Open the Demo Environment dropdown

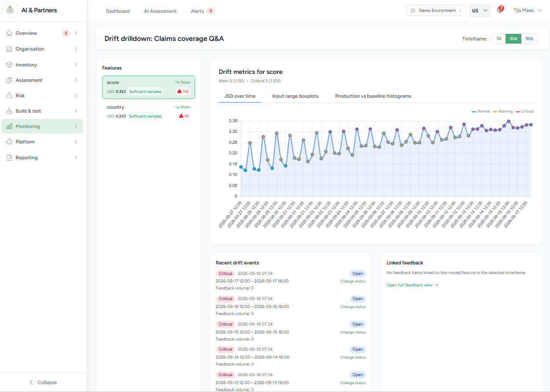pyautogui.click(x=436, y=11)
